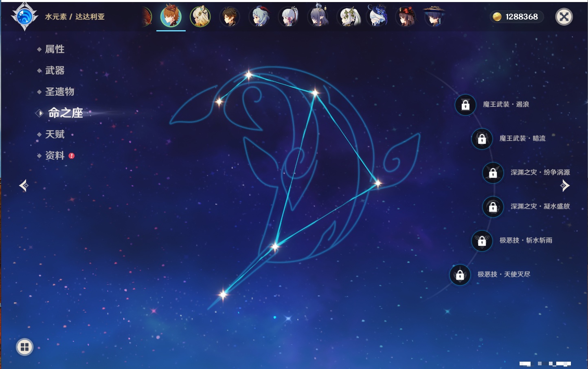Open the lock icon for 深渊之灾·纷争涡源

pyautogui.click(x=493, y=172)
